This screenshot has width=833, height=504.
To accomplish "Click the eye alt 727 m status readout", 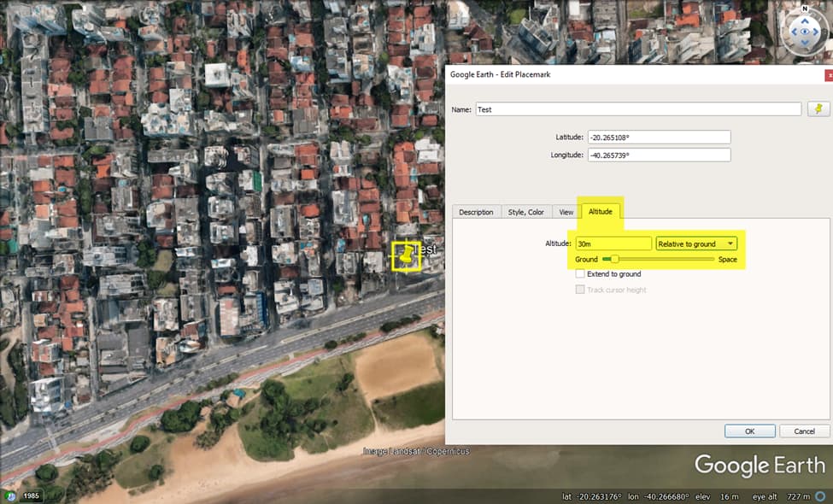I will pos(782,496).
